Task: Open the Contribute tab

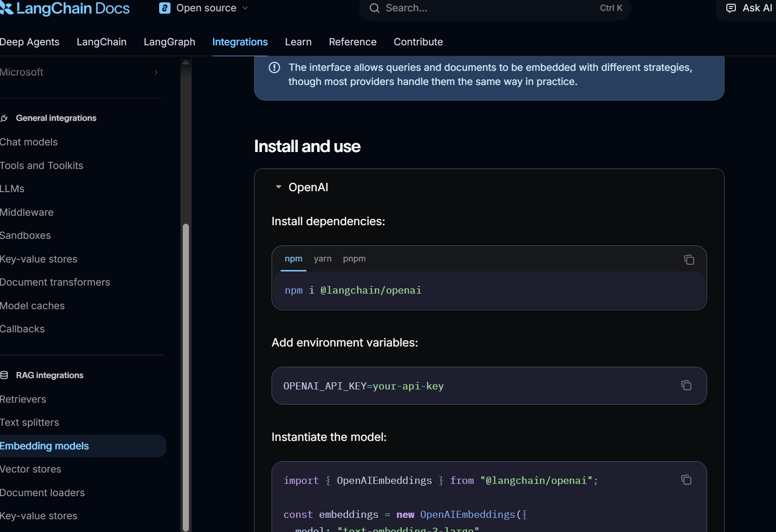Action: pos(418,42)
